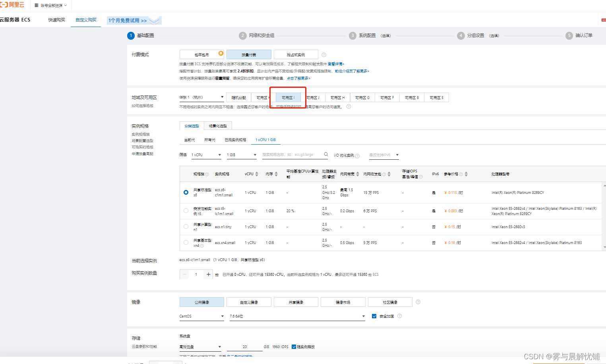Decrease instance quantity with minus button
The image size is (606, 364).
click(184, 274)
